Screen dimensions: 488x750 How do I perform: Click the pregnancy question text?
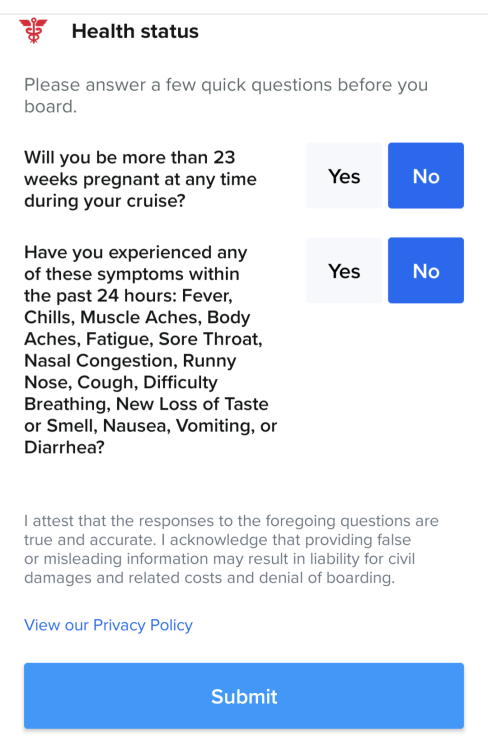(x=140, y=179)
